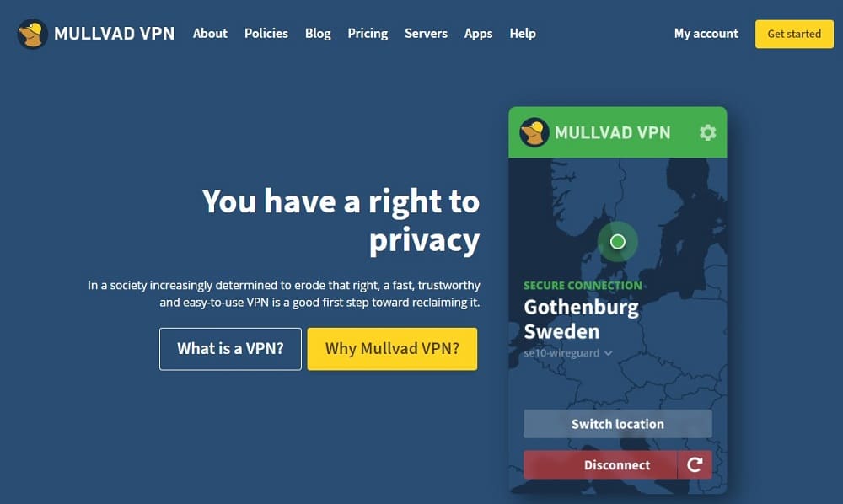Click the red Disconnect button
This screenshot has width=843, height=504.
[600, 464]
